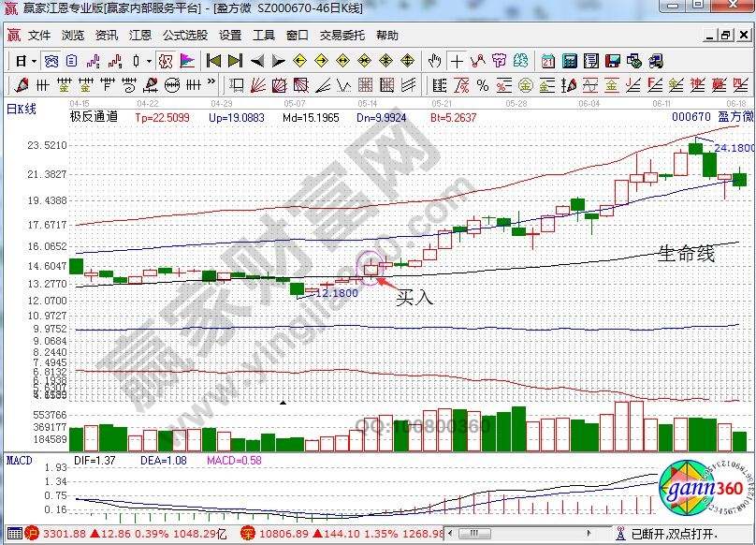Select the crosshair cursor tool

coord(457,61)
